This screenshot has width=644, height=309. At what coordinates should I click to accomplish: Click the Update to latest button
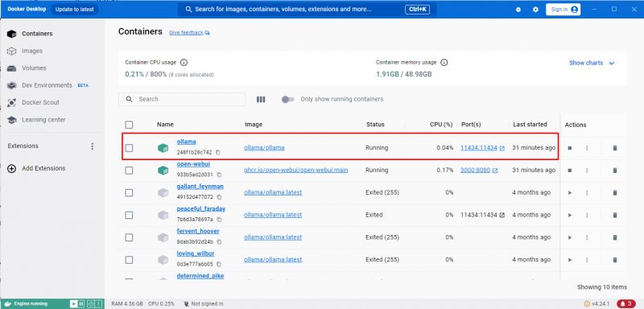coord(74,9)
